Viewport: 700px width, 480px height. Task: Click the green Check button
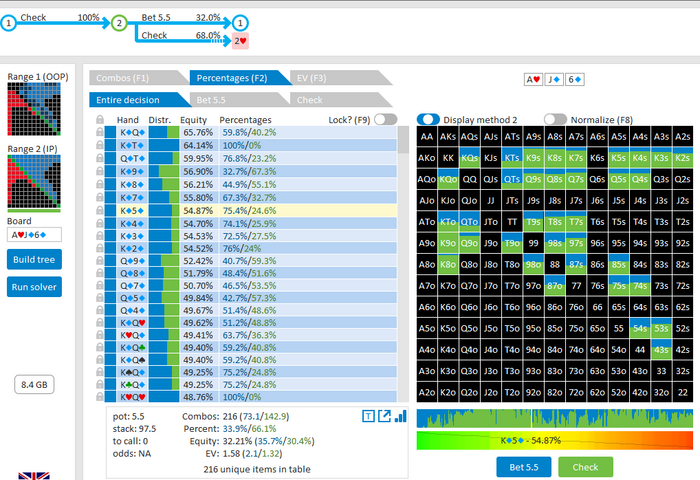(585, 467)
